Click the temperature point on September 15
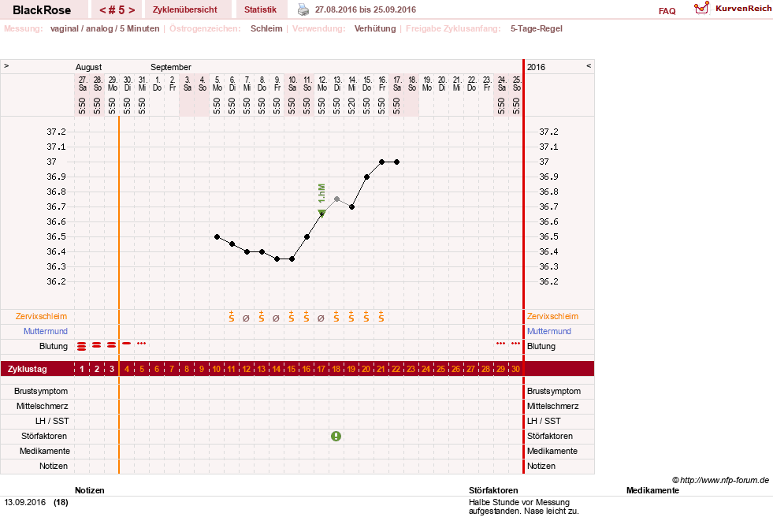Image resolution: width=773 pixels, height=532 pixels. pyautogui.click(x=366, y=177)
